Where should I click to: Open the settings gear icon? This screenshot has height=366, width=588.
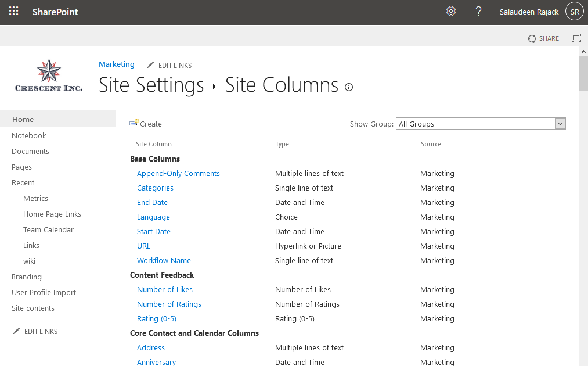[x=451, y=12]
